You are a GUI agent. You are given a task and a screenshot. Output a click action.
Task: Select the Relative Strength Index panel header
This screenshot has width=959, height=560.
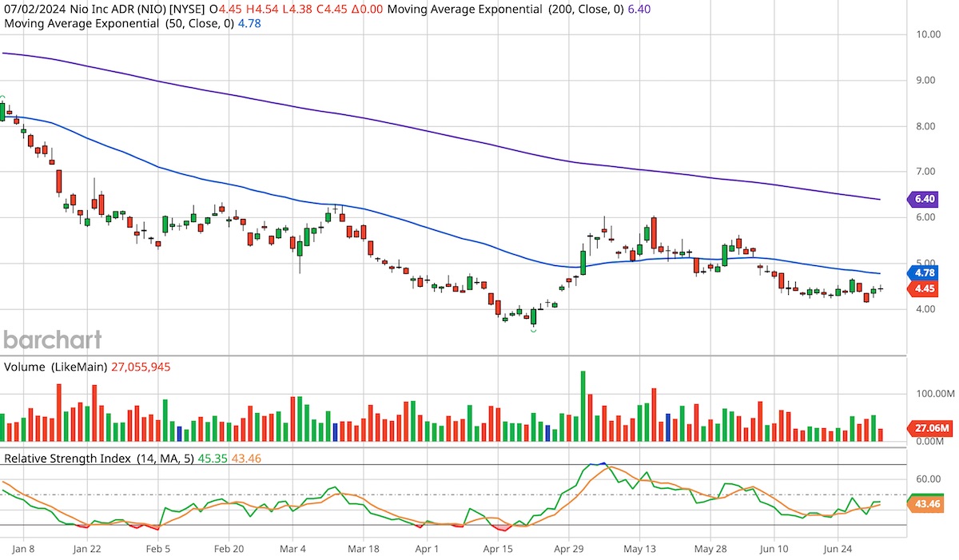[x=88, y=459]
